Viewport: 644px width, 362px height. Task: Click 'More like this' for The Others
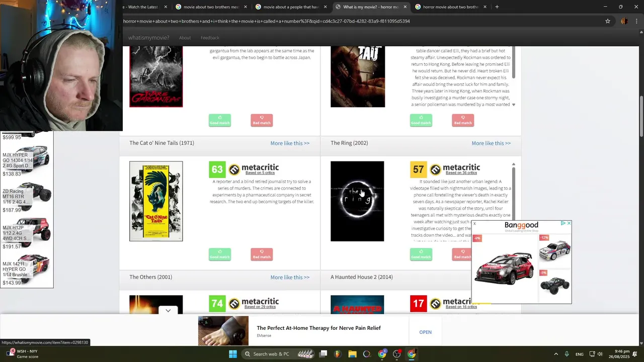pos(290,278)
